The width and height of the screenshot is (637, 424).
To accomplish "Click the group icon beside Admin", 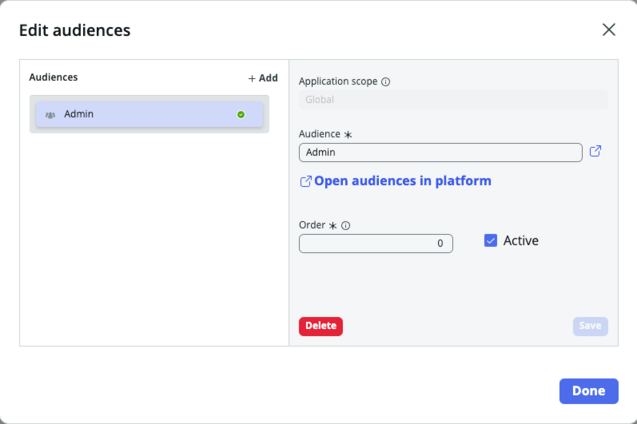I will (x=50, y=115).
